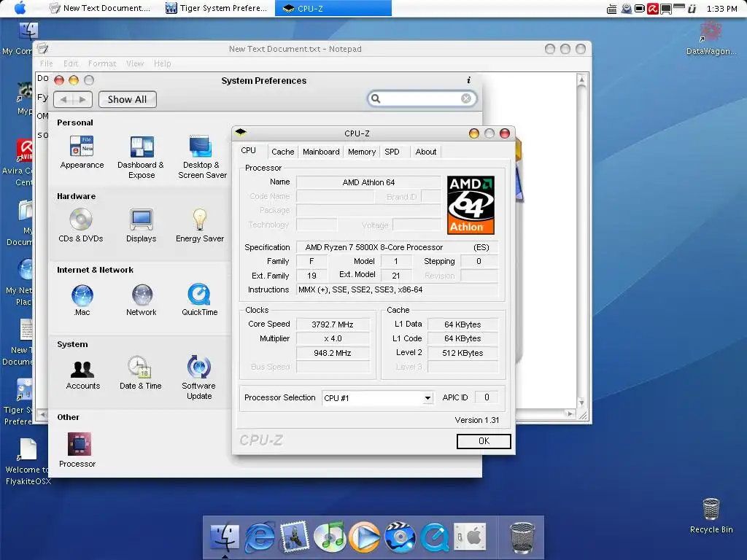Go forward in System Preferences
Screen dimensions: 747x560
click(82, 99)
